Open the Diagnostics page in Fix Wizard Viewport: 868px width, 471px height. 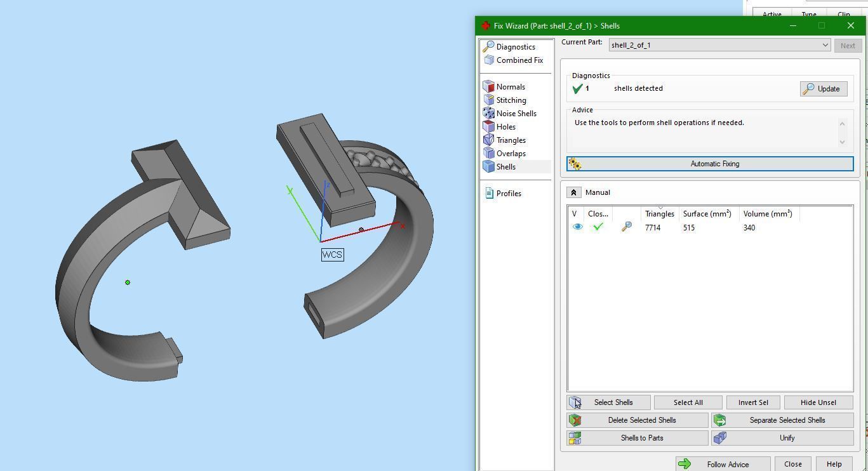pos(516,47)
